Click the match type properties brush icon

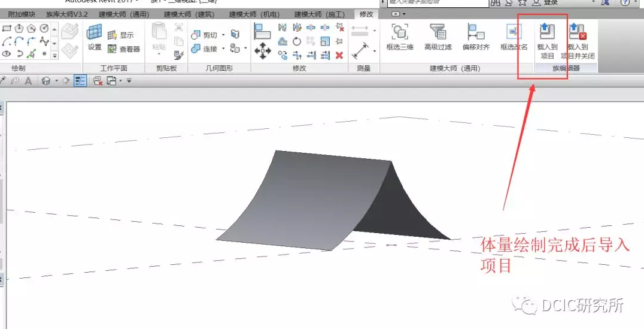coord(179,55)
